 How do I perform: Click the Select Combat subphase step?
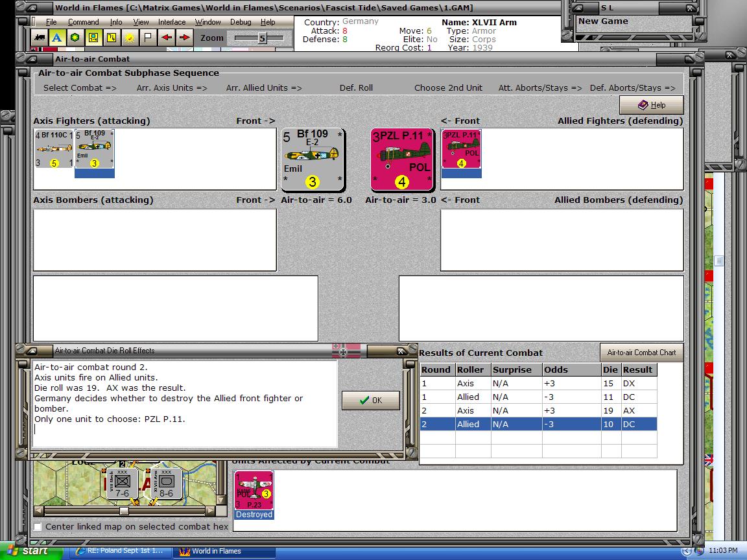80,87
